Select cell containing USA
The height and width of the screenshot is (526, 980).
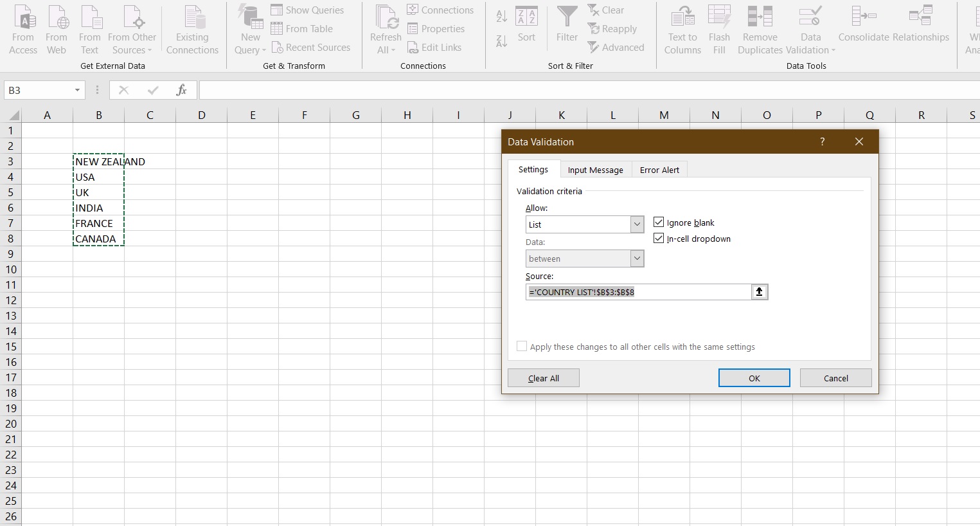pos(99,177)
